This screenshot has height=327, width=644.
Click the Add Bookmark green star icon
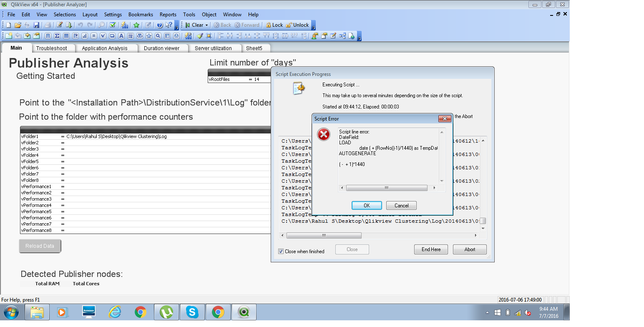(136, 25)
